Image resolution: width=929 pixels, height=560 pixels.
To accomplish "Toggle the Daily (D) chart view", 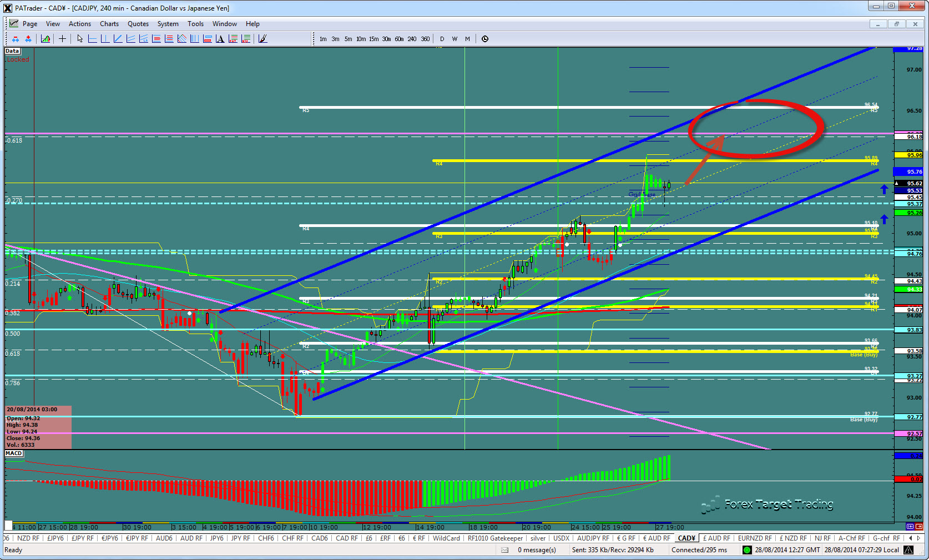I will pyautogui.click(x=442, y=39).
